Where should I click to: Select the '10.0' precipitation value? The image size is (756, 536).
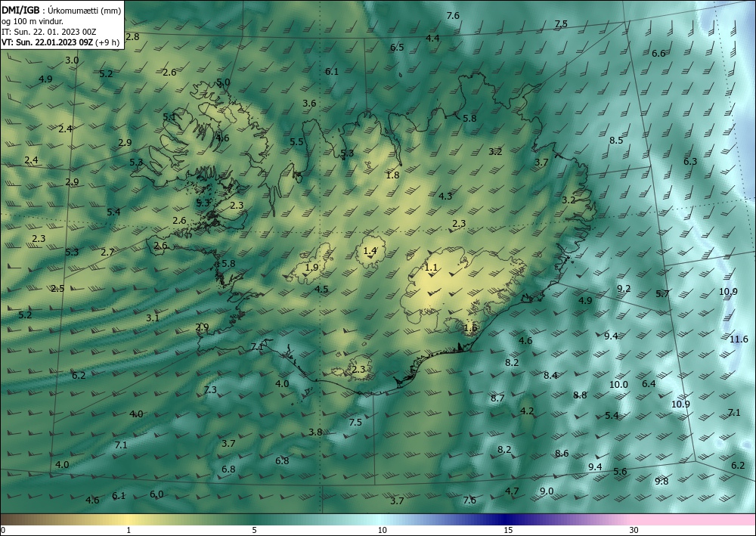618,385
